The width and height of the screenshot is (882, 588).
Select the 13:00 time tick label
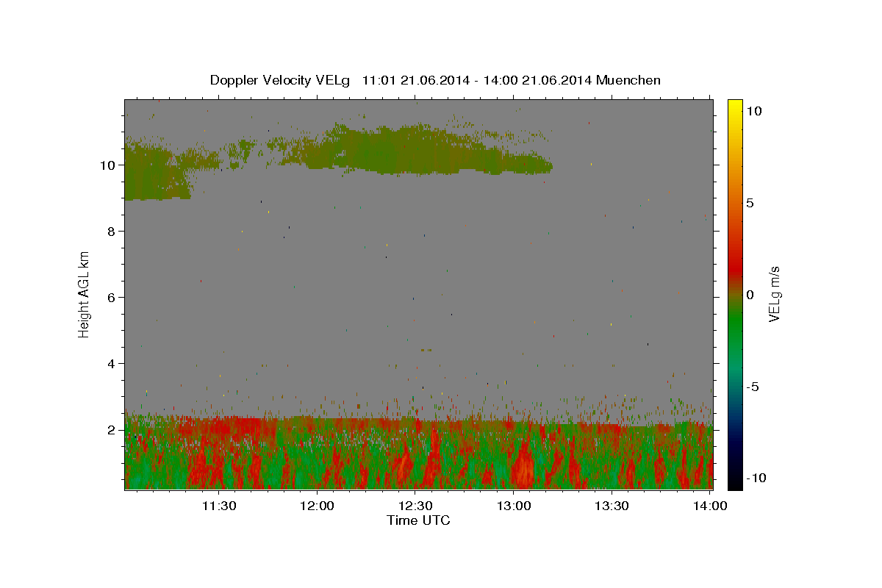click(514, 506)
